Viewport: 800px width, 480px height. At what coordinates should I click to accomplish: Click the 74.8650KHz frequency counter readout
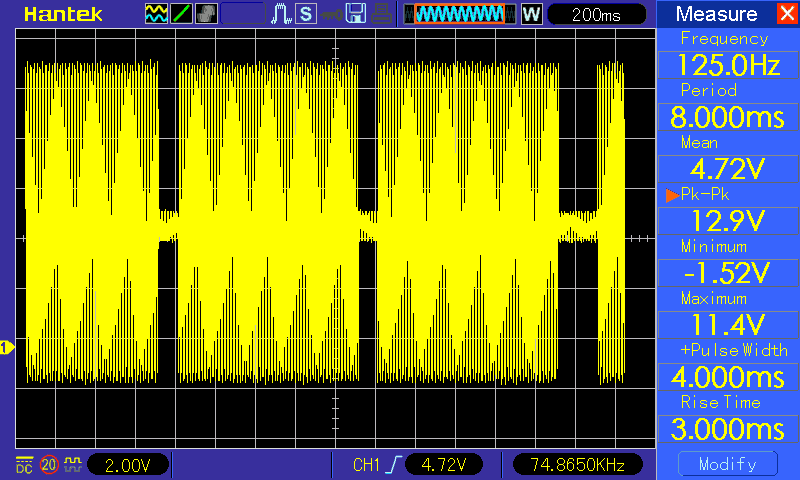(578, 465)
